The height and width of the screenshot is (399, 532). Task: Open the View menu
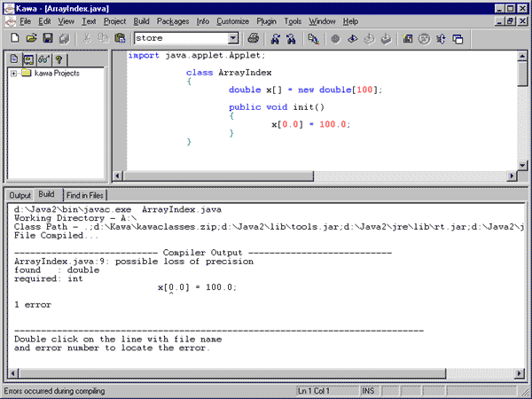(x=66, y=21)
